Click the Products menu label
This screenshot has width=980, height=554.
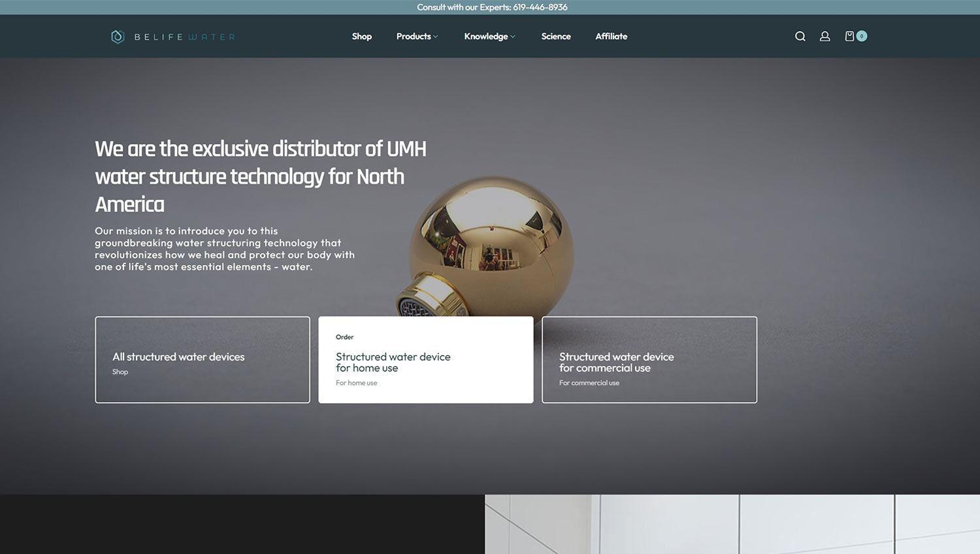point(413,37)
